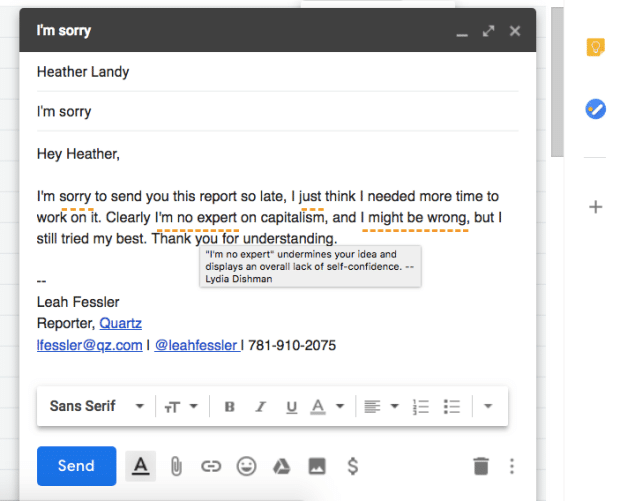Open the Sans Serif font dropdown
Screen dimensions: 620x501
[x=97, y=406]
